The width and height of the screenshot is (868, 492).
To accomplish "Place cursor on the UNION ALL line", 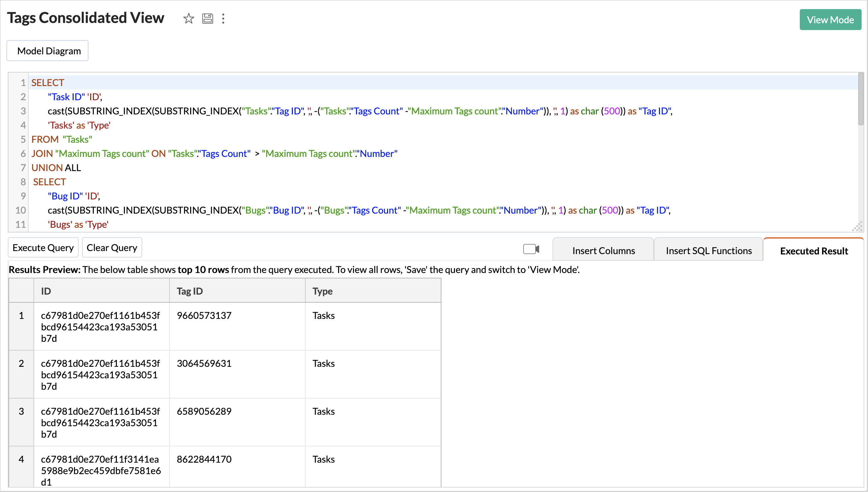I will coord(56,168).
